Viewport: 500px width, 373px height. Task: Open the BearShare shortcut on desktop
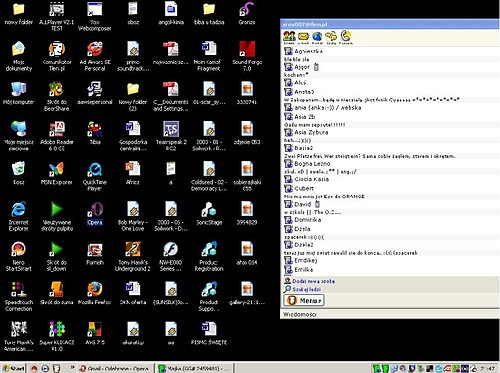coord(57,96)
